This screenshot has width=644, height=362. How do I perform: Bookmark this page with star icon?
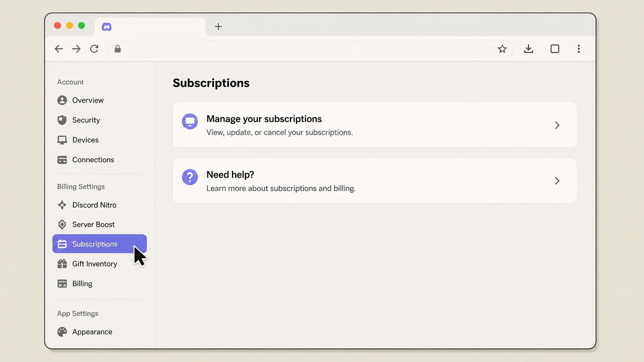[502, 49]
